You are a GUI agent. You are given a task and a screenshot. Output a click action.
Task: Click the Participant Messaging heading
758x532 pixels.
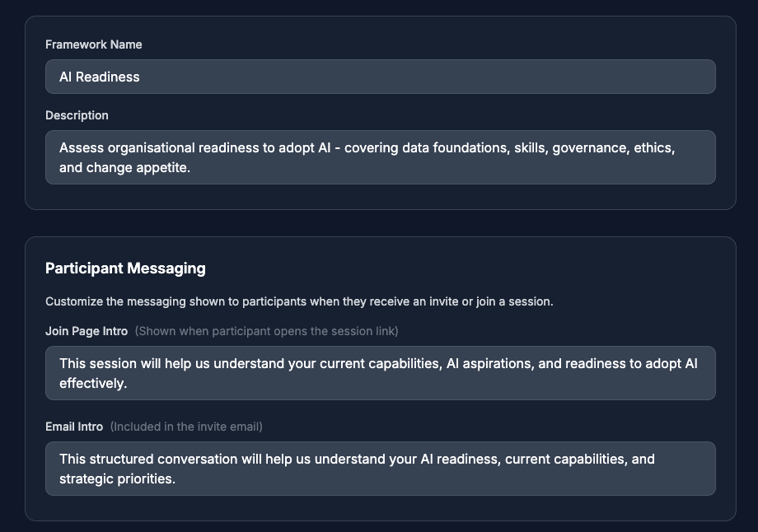point(125,268)
